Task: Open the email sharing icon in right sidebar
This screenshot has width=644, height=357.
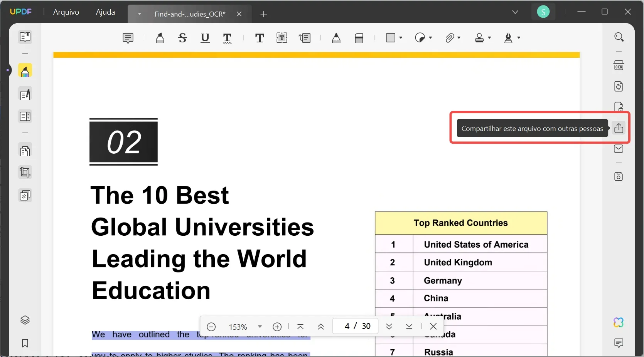Action: click(619, 149)
